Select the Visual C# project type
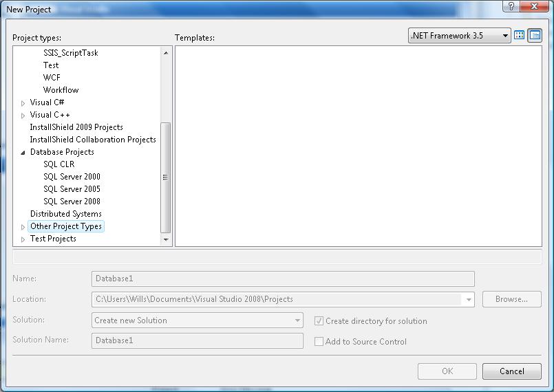Viewport: 554px width, 392px height. coord(47,102)
